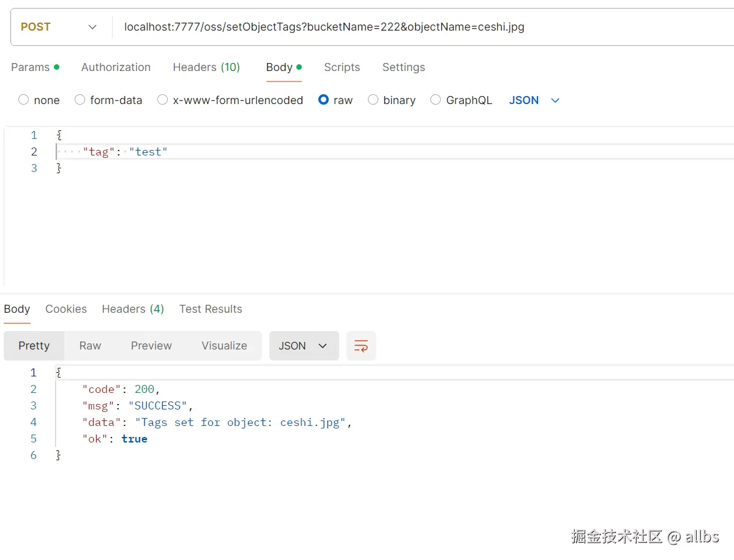The image size is (734, 560).
Task: Switch to the Params tab
Action: click(35, 67)
